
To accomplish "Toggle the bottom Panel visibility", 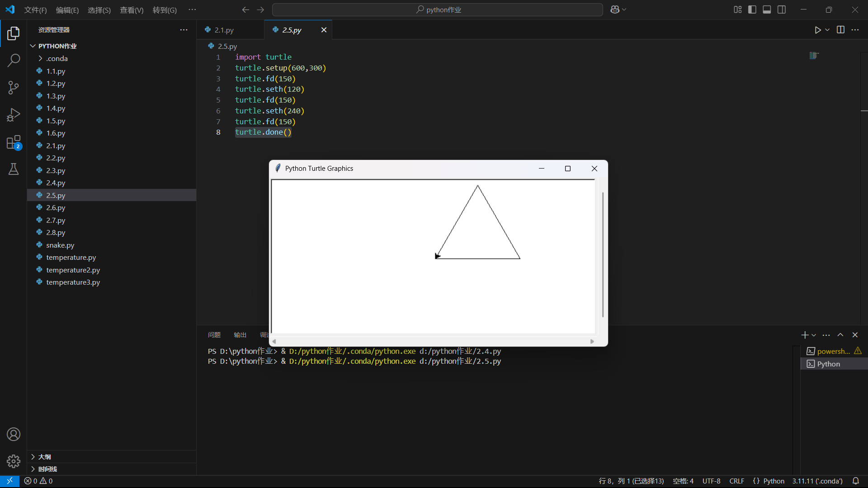I will [x=767, y=9].
